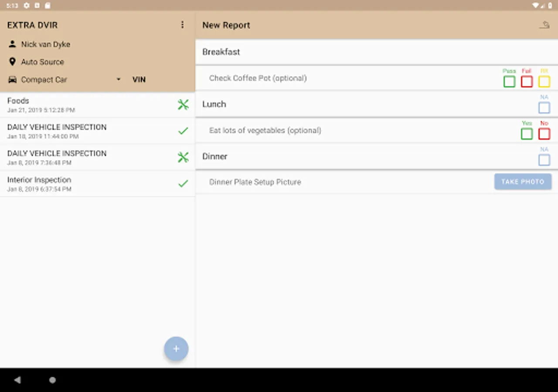Click the signature icon in New Report header

(544, 25)
